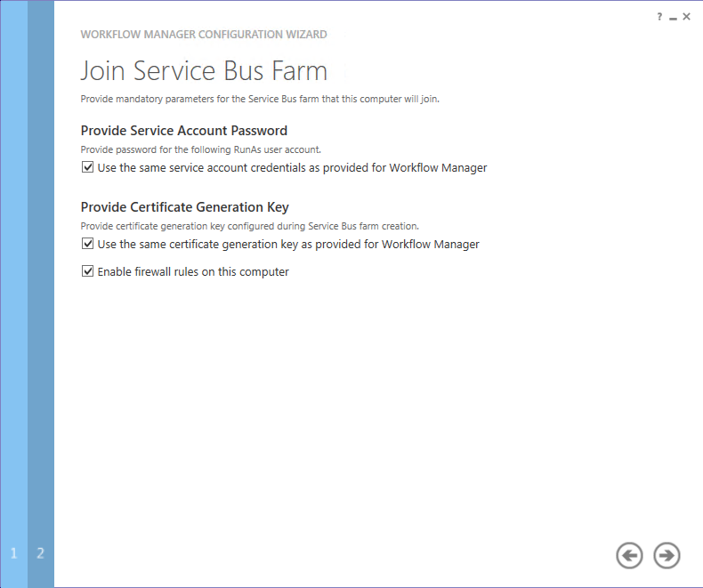Click the 'Join Service Bus Farm' heading
Viewport: 703px width, 588px height.
(204, 71)
